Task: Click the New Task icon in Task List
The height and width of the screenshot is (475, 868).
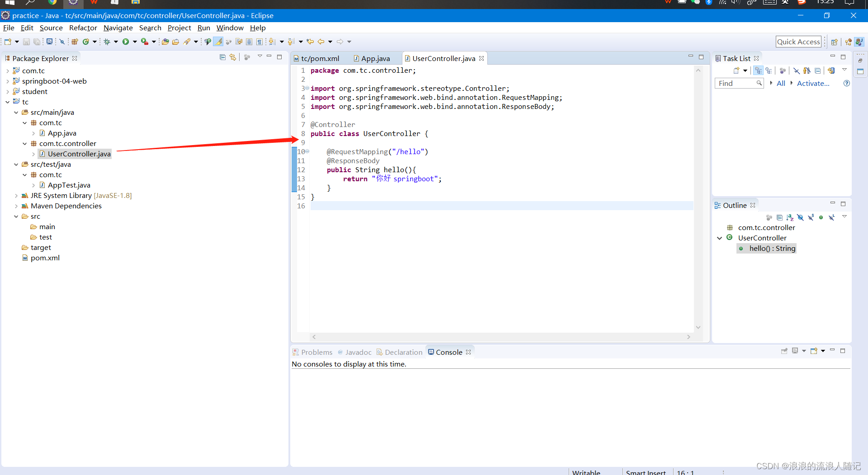Action: coord(736,71)
